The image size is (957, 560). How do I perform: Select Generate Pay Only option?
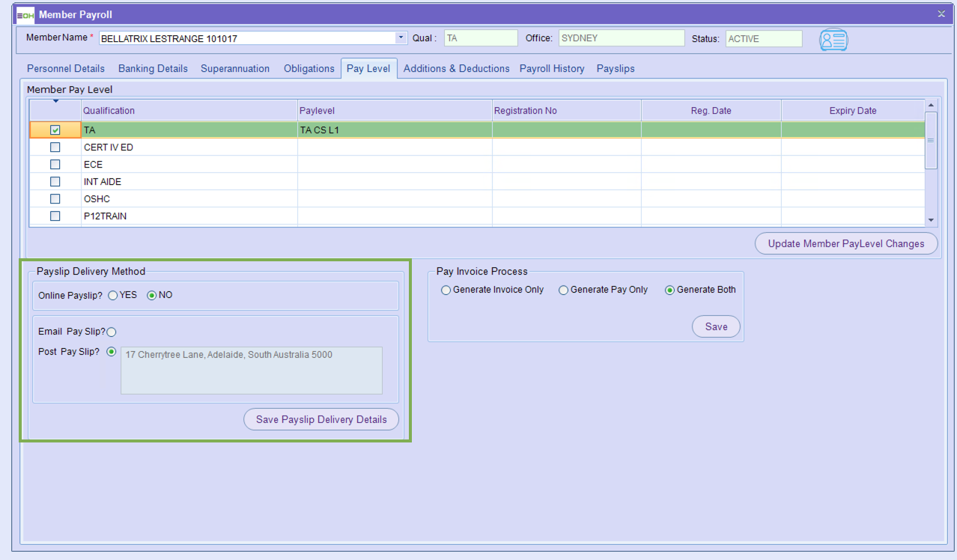tap(564, 290)
